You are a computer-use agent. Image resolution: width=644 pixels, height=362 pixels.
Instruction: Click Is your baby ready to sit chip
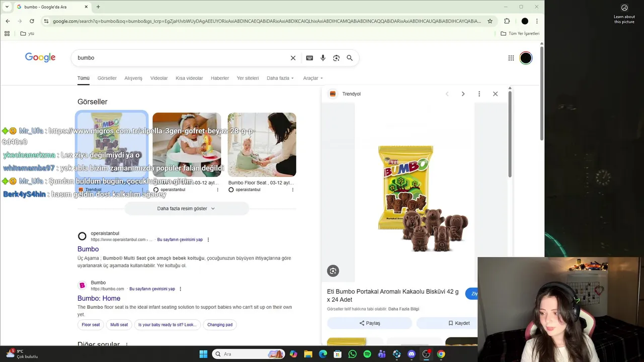point(168,325)
